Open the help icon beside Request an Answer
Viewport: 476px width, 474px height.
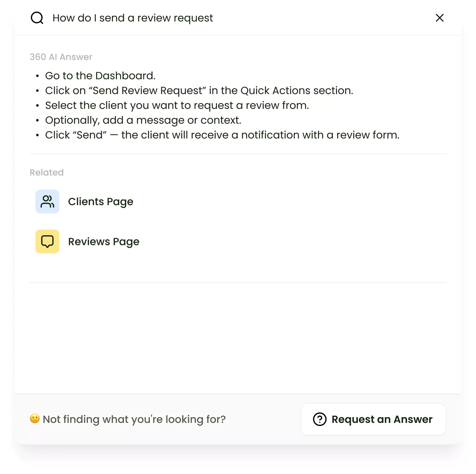point(320,419)
